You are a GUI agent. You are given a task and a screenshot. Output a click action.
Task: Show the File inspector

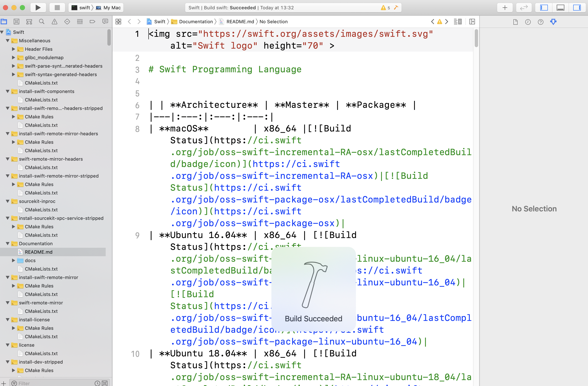pyautogui.click(x=515, y=22)
